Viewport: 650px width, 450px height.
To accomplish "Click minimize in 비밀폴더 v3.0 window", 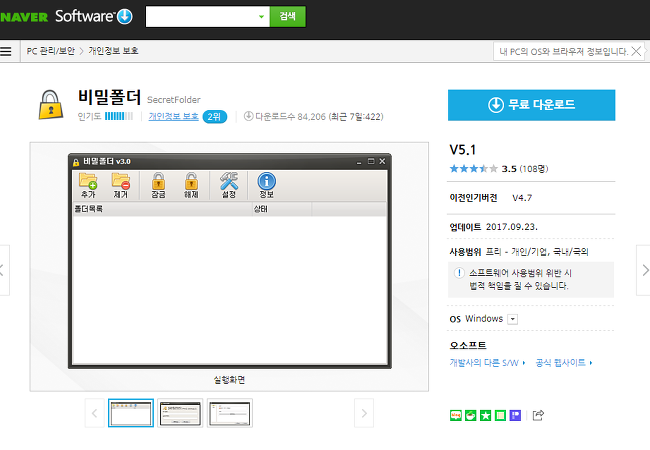I will coord(359,162).
